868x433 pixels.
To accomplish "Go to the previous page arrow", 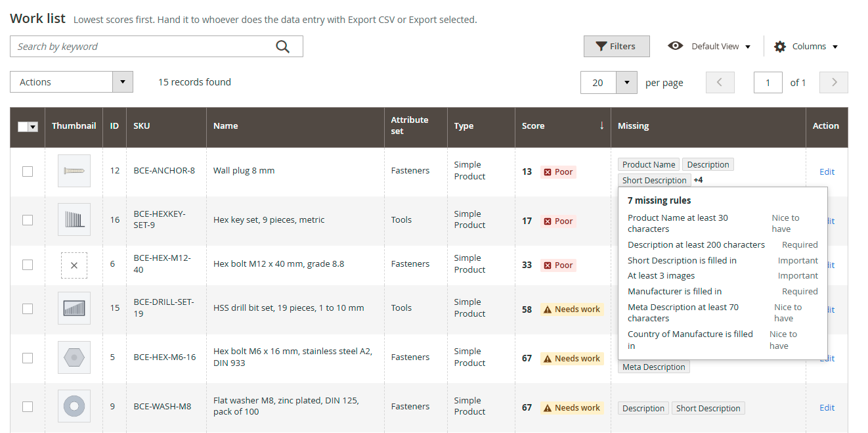I will click(x=720, y=82).
